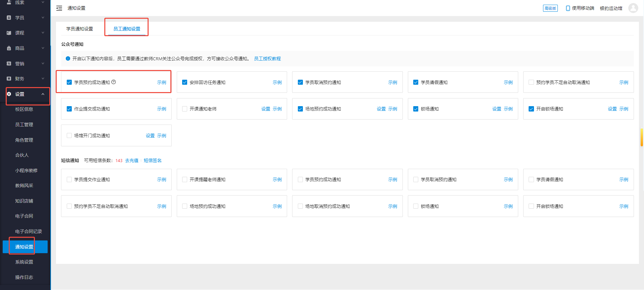Click 示例 for 锁场通知 under 公众号通知

pos(508,109)
